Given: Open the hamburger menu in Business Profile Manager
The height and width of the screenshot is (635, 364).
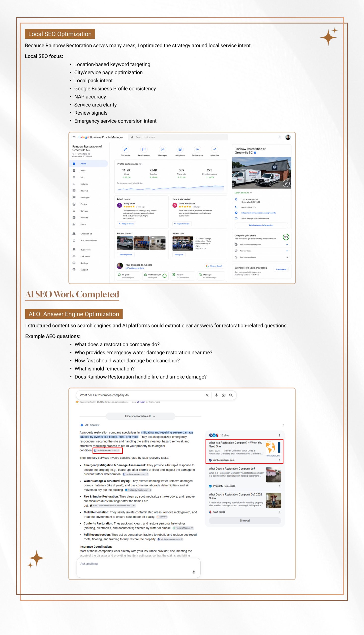Looking at the screenshot, I should 74,137.
